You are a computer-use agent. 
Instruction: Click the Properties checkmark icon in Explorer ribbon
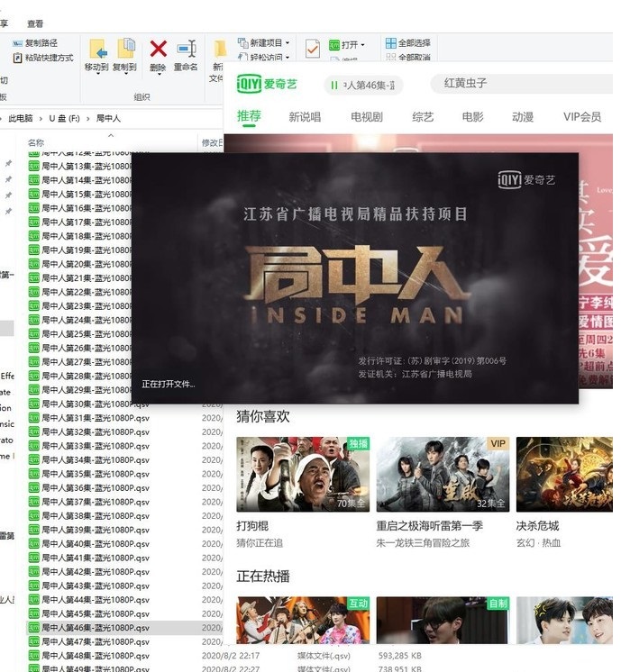click(313, 49)
